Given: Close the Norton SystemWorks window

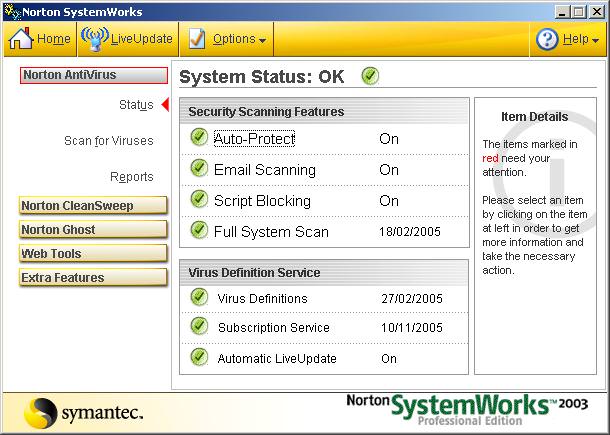Looking at the screenshot, I should (597, 12).
